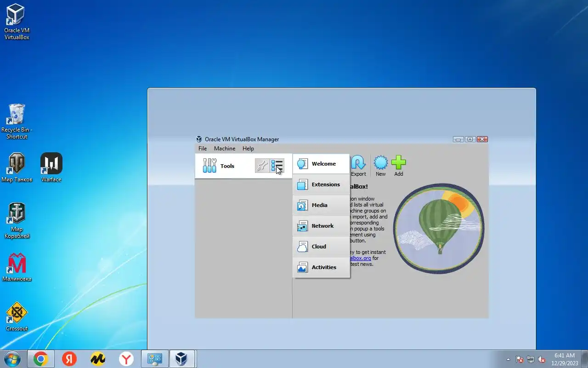
Task: Click the yellow Yandex Music taskbar icon
Action: coord(98,359)
